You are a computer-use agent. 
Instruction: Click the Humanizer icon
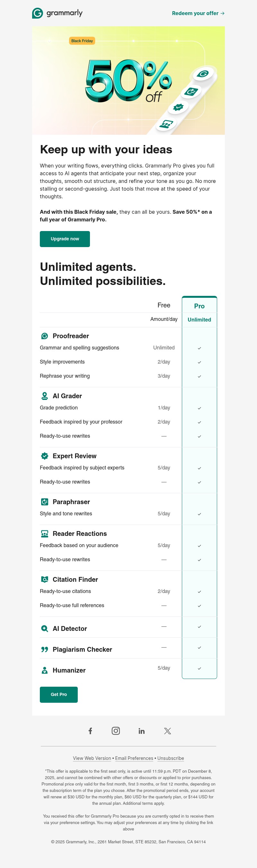[x=44, y=670]
